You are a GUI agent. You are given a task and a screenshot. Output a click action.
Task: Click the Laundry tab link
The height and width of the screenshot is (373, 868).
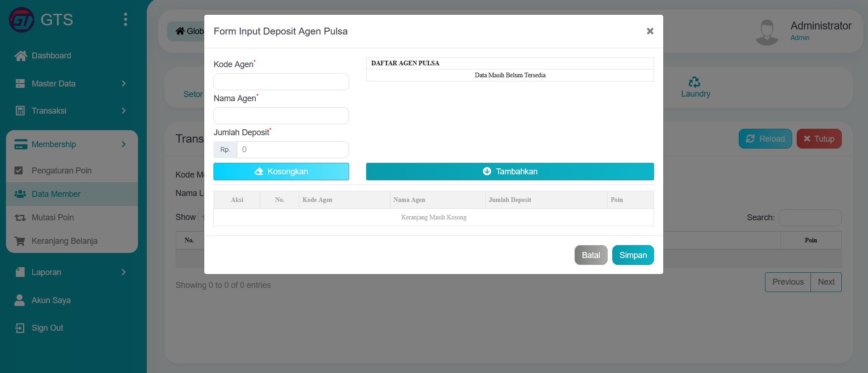click(696, 94)
